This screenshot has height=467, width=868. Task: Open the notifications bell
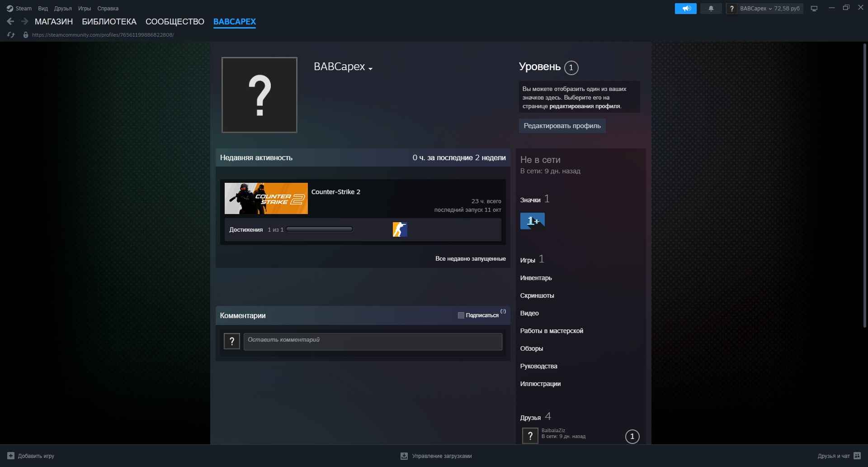tap(711, 9)
